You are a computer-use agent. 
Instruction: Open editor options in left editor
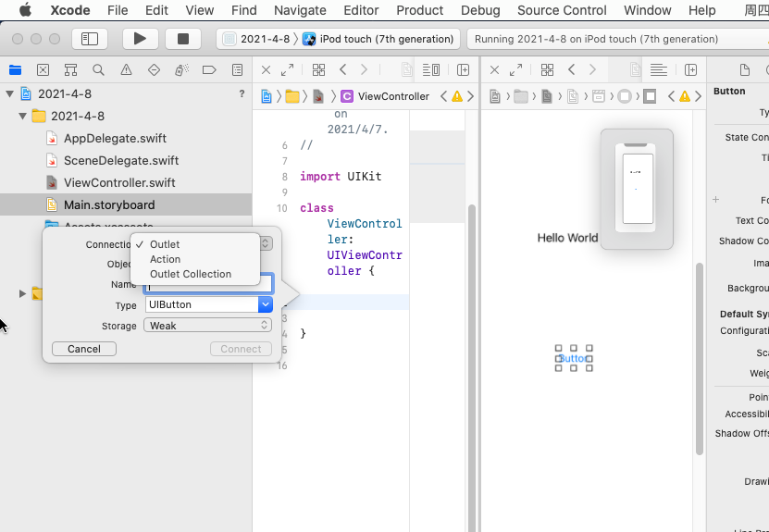coord(431,70)
